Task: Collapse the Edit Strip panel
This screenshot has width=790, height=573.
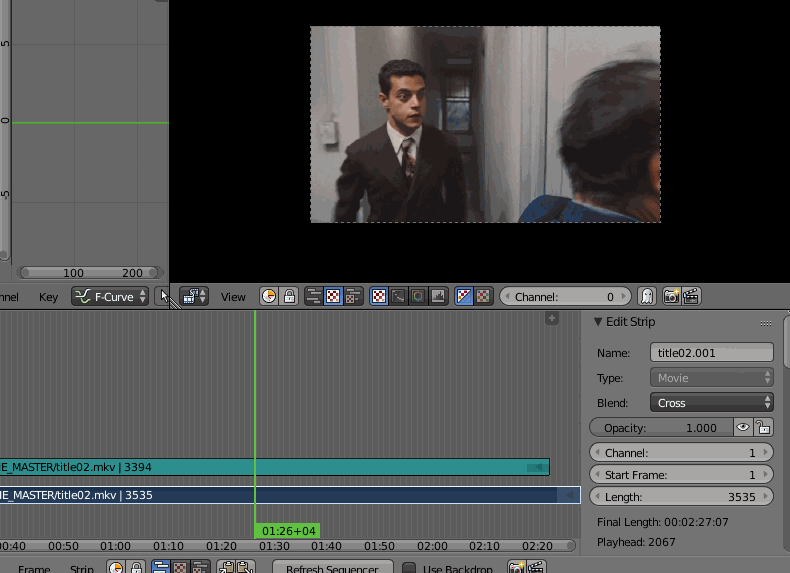Action: pyautogui.click(x=598, y=322)
